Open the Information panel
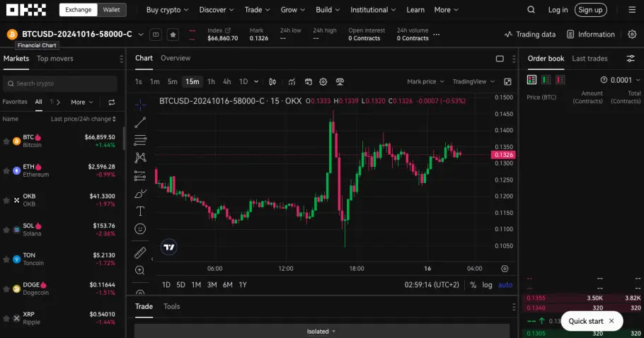The height and width of the screenshot is (338, 644). (591, 35)
